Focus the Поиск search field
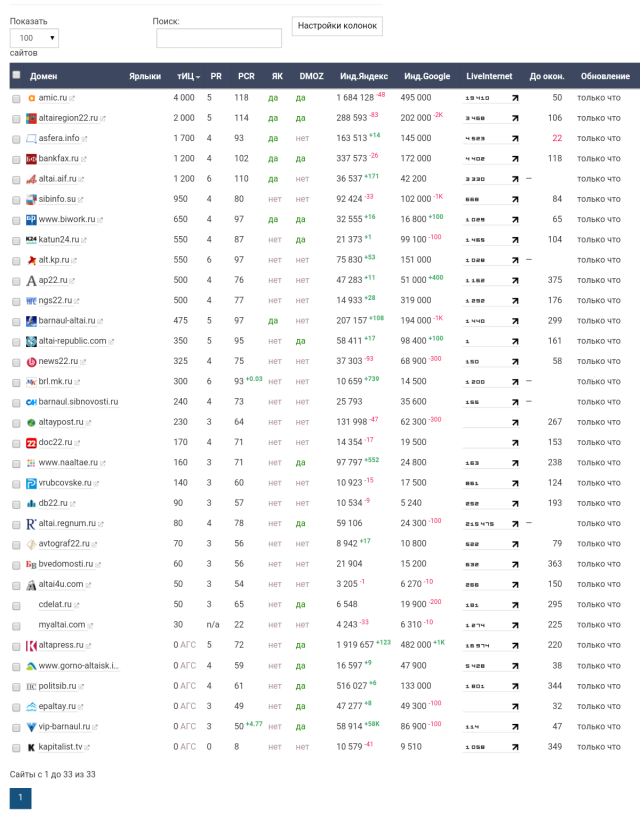The image size is (640, 813). point(218,38)
